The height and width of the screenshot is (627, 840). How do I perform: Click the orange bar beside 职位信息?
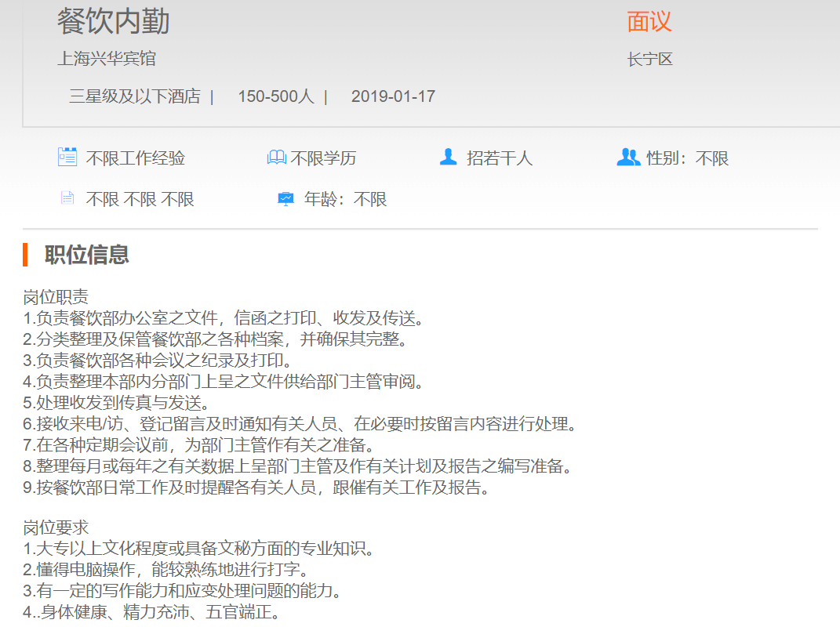click(26, 255)
